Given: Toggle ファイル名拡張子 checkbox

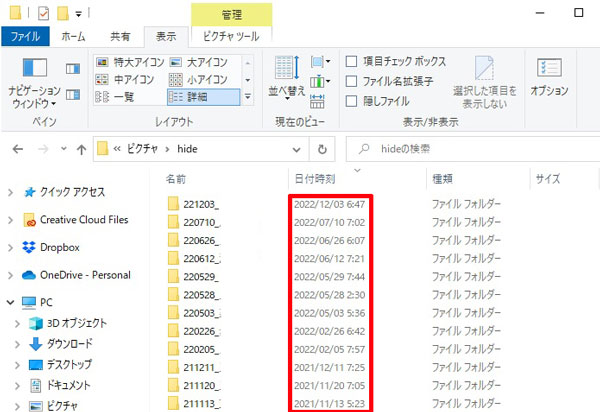Looking at the screenshot, I should point(352,81).
